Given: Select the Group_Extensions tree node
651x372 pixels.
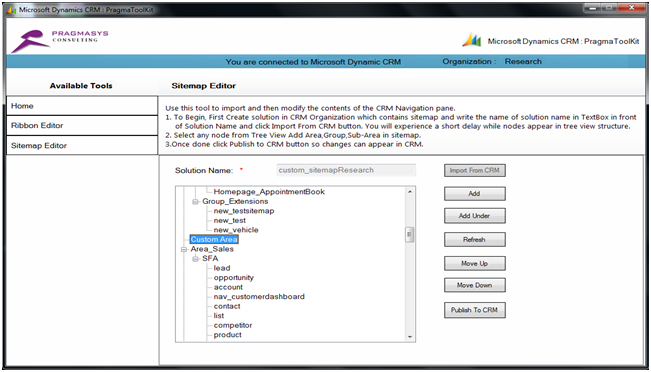Looking at the screenshot, I should click(x=235, y=201).
